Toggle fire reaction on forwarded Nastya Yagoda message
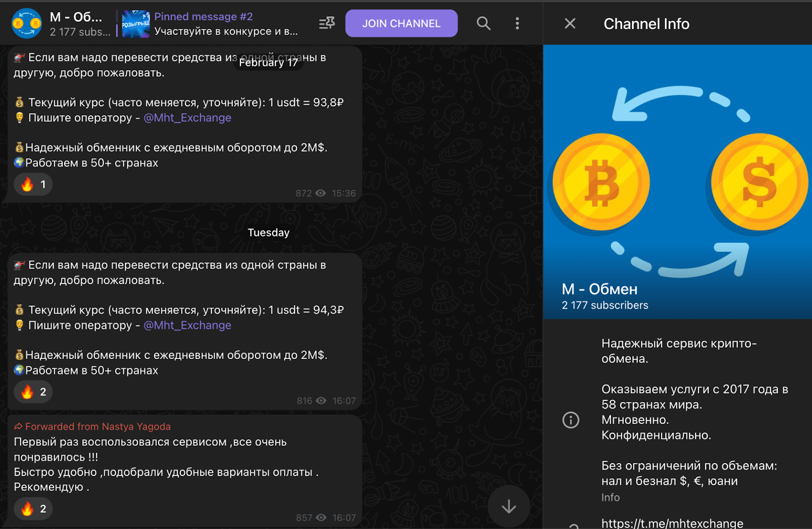812x529 pixels. coord(33,509)
